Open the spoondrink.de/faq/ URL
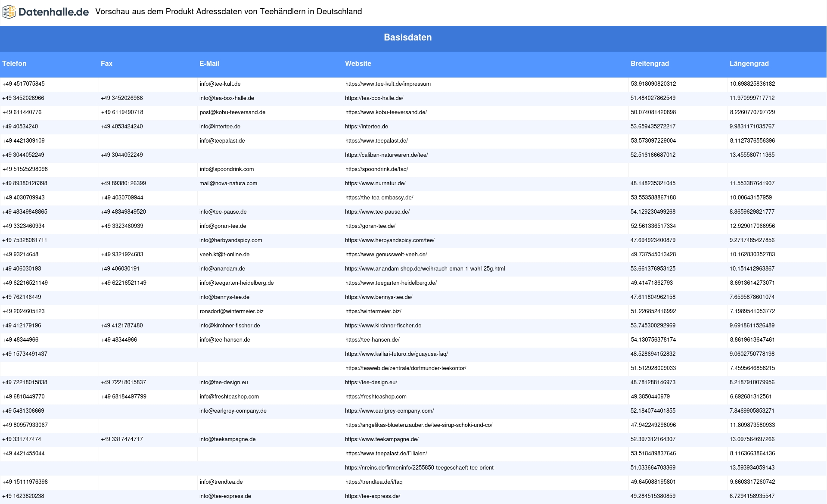Image resolution: width=827 pixels, height=504 pixels. 377,169
